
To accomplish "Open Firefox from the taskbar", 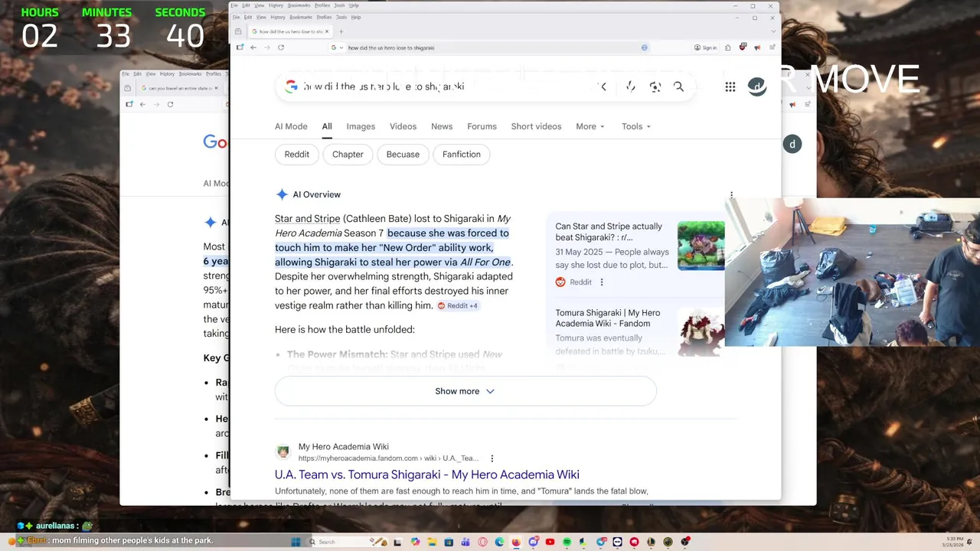I will pyautogui.click(x=516, y=542).
